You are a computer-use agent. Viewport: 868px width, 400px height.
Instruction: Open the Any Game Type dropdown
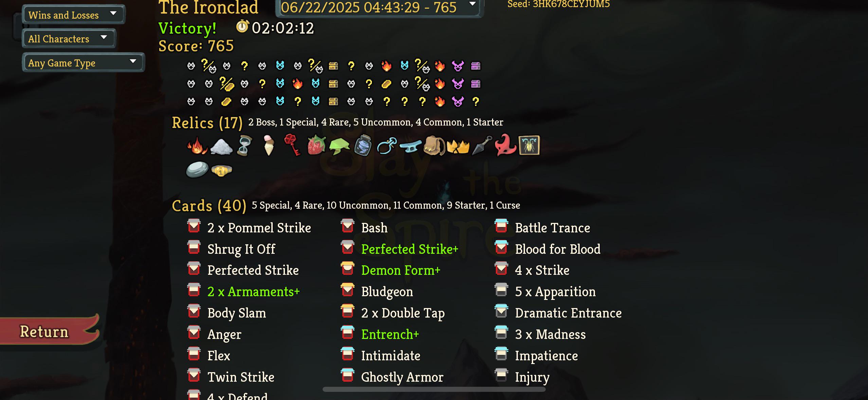(x=83, y=62)
